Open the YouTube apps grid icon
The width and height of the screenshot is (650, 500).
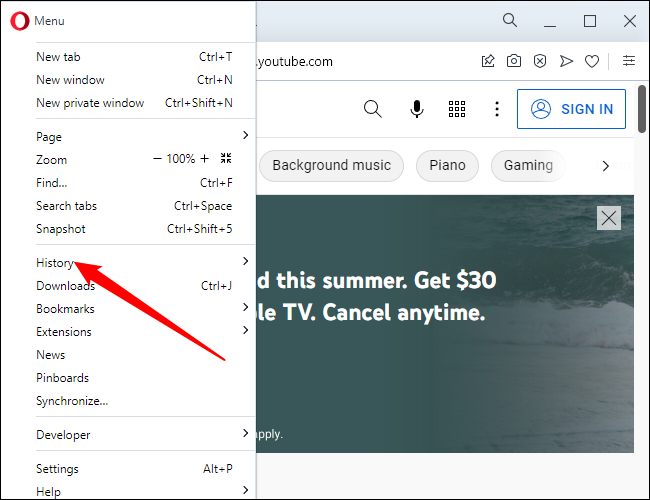click(x=457, y=109)
